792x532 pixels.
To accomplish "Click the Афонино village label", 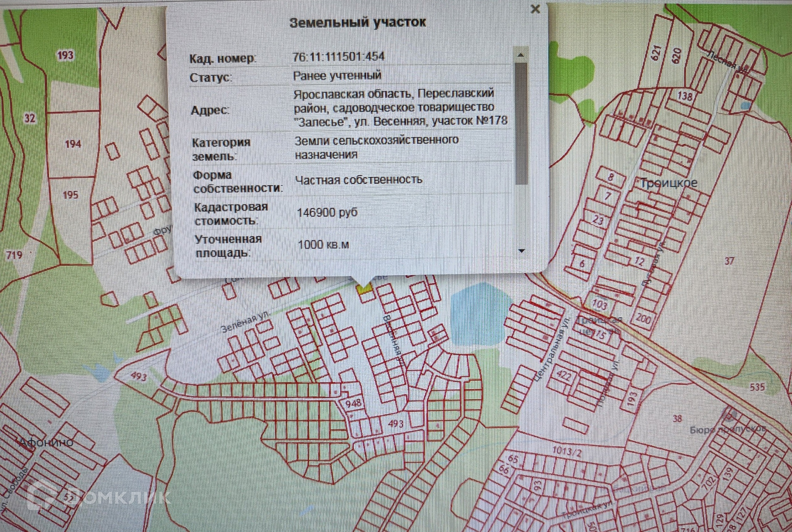I will coord(47,443).
